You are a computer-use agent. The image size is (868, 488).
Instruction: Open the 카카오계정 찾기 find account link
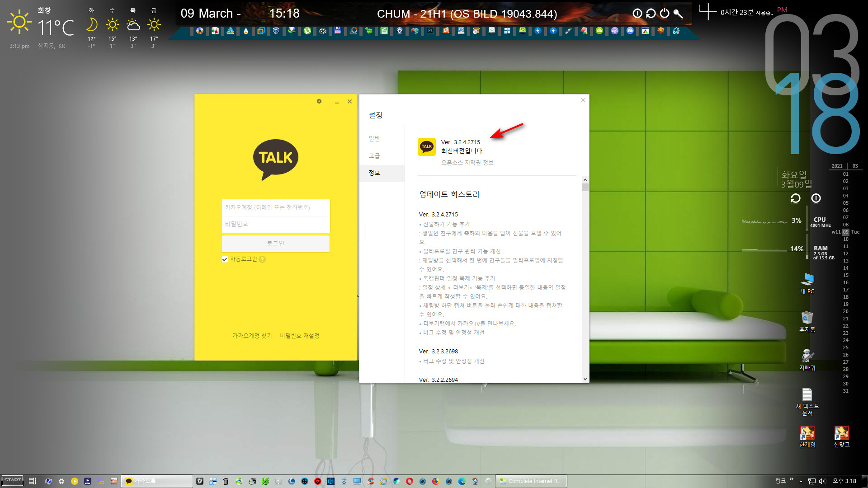pos(252,336)
